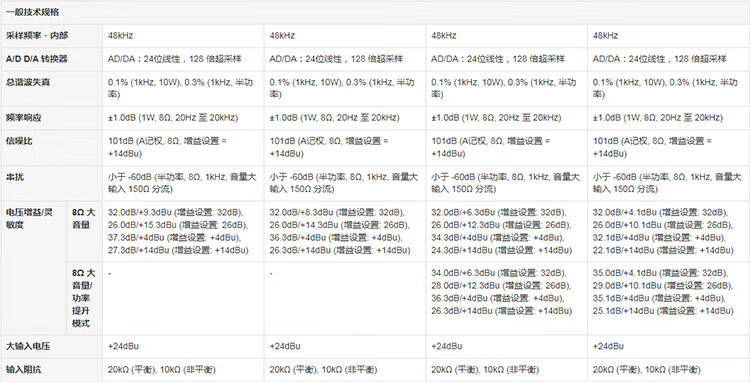Select the 8Ω 大音量/功率提升模式 sub-row label
This screenshot has width=750, height=382.
tap(84, 298)
